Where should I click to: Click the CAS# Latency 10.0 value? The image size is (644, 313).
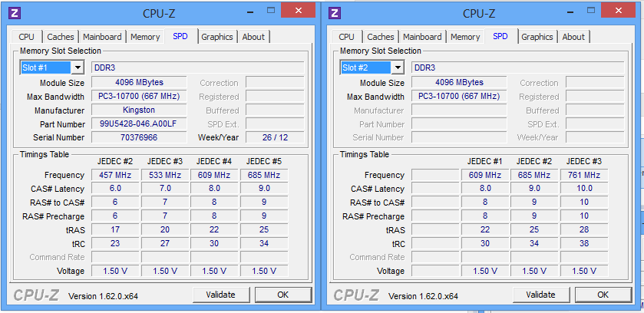coord(584,189)
